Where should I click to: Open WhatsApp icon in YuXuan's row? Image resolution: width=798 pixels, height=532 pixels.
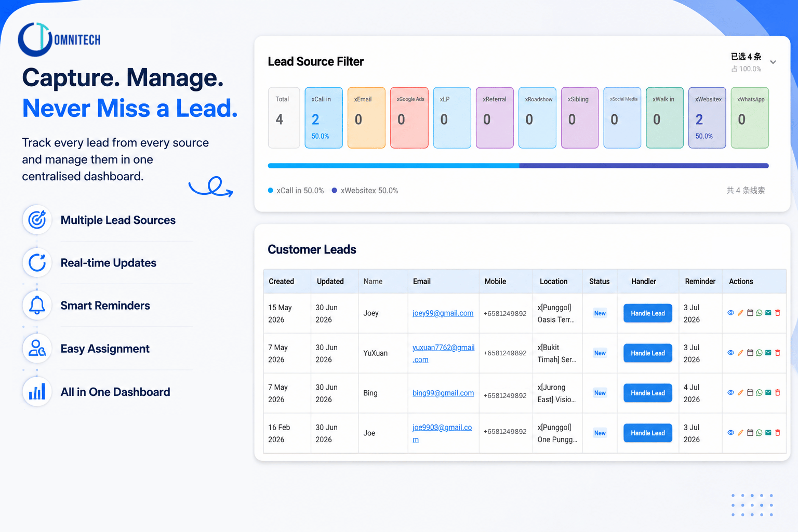[x=759, y=353]
